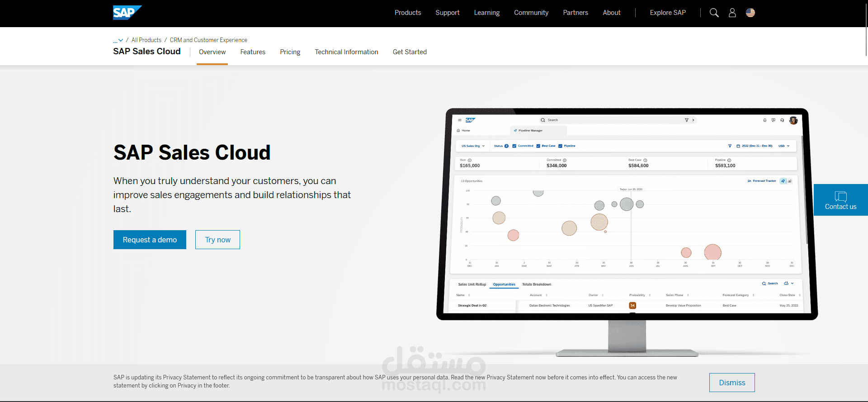The height and width of the screenshot is (402, 868).
Task: Click the SAP Sales Cloud subnav title
Action: (147, 52)
